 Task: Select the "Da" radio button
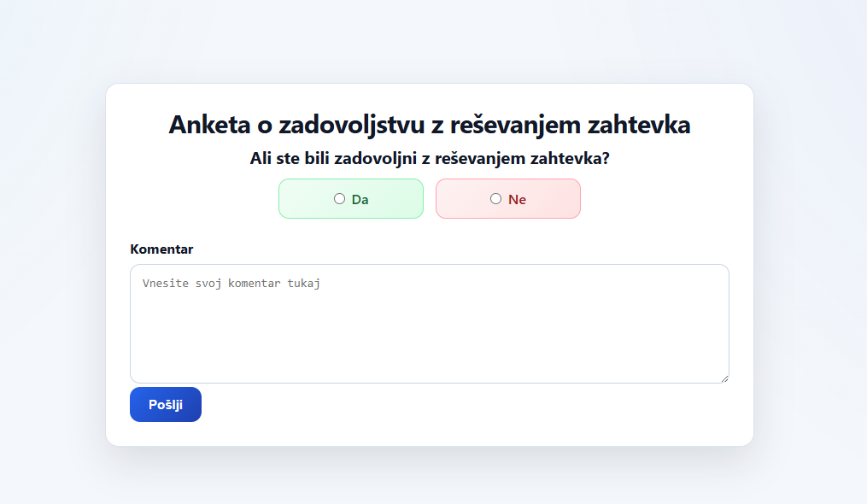(339, 199)
